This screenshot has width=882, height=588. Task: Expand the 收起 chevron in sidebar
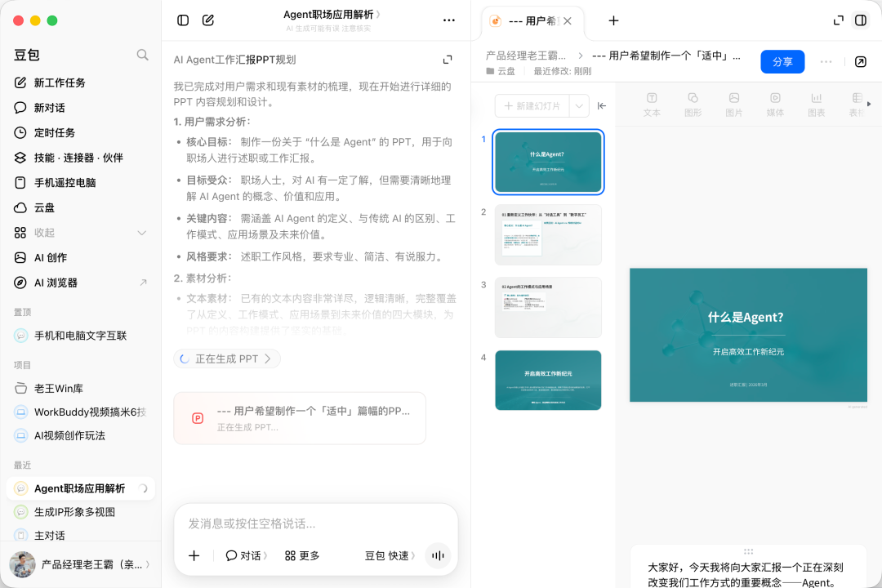pos(142,233)
